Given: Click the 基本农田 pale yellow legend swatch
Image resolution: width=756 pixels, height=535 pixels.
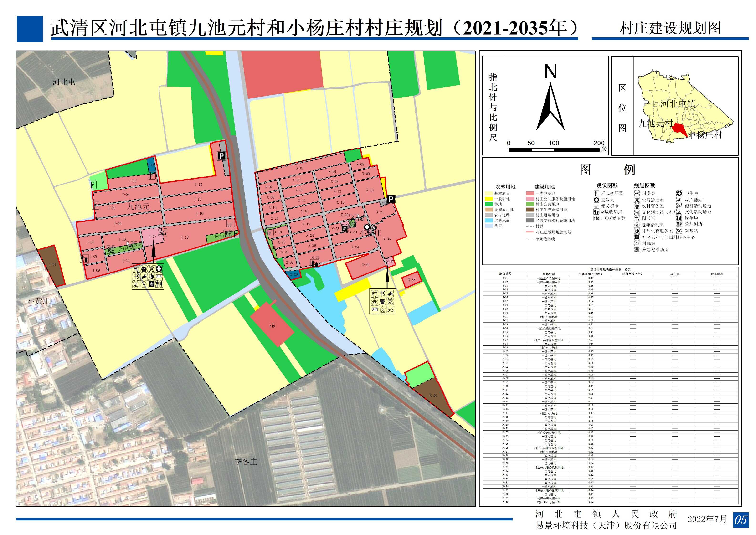Looking at the screenshot, I should pyautogui.click(x=489, y=193).
